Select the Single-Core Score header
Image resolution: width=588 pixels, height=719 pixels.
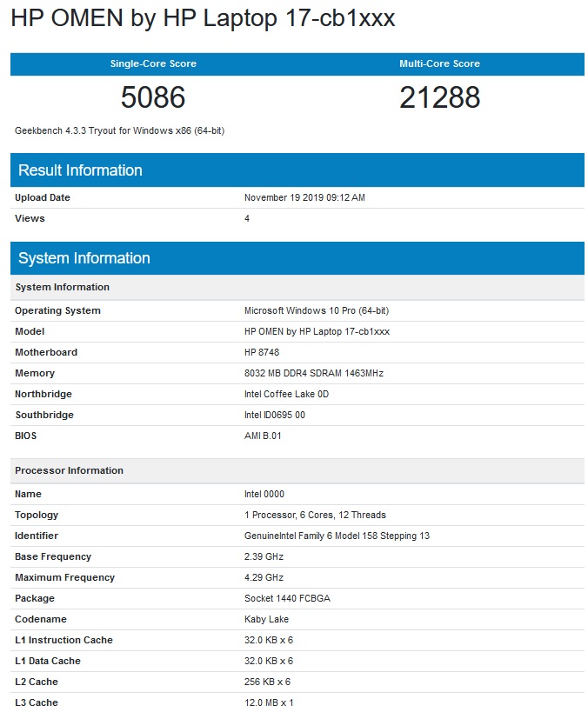pyautogui.click(x=153, y=63)
